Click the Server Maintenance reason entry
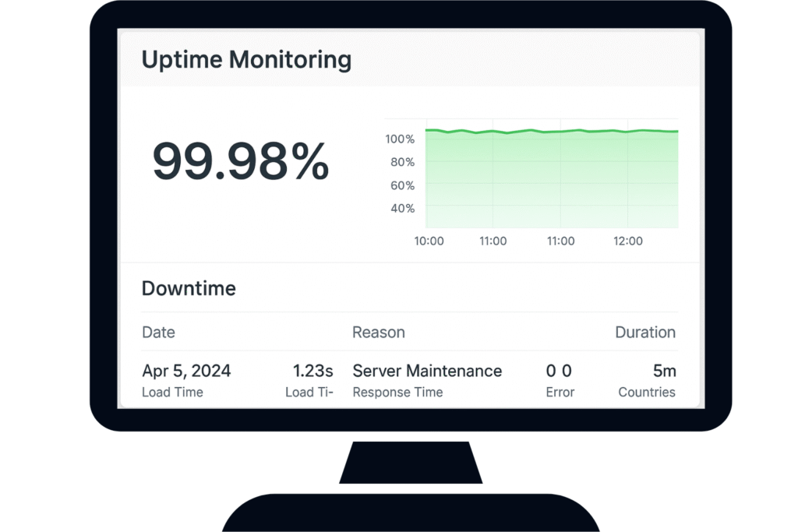 (x=427, y=371)
